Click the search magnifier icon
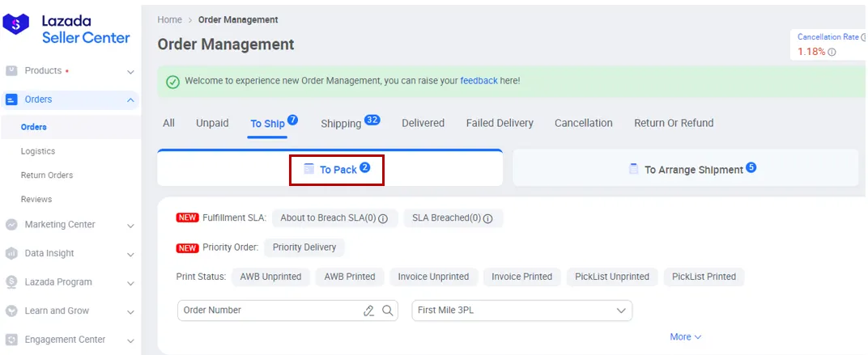 (387, 311)
